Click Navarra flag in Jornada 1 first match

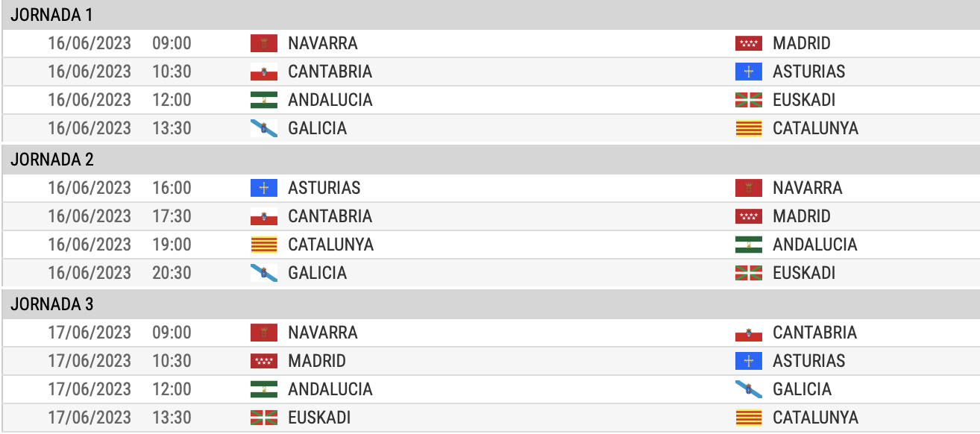point(264,43)
